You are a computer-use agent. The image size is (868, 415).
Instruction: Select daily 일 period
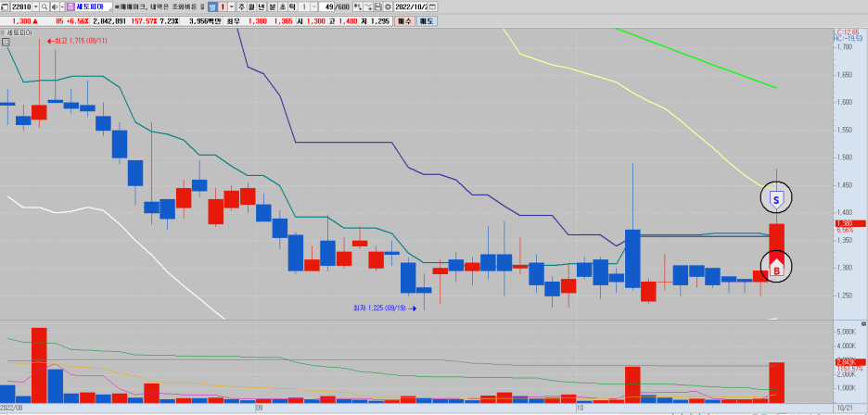212,7
